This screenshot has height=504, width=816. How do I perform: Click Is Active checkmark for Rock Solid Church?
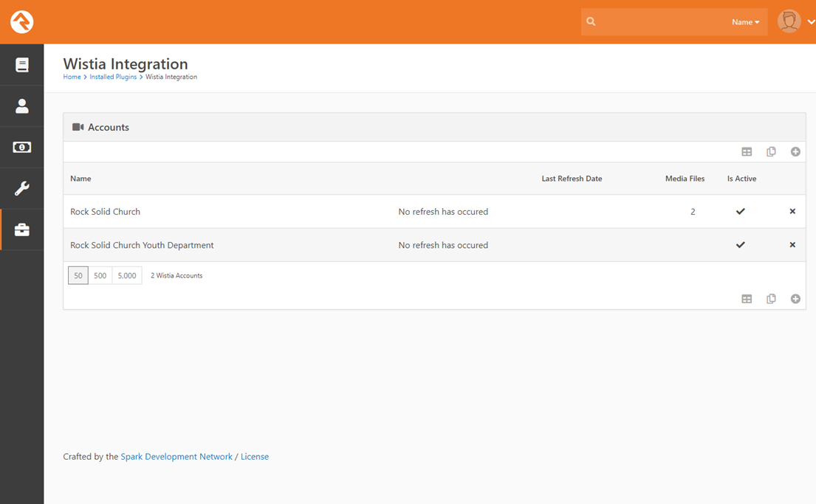tap(741, 211)
